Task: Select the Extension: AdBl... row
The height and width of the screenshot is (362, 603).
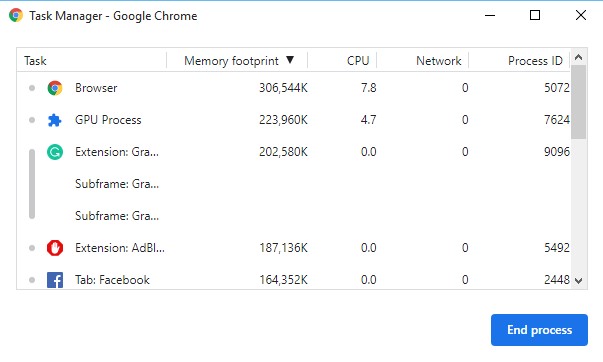Action: [294, 248]
